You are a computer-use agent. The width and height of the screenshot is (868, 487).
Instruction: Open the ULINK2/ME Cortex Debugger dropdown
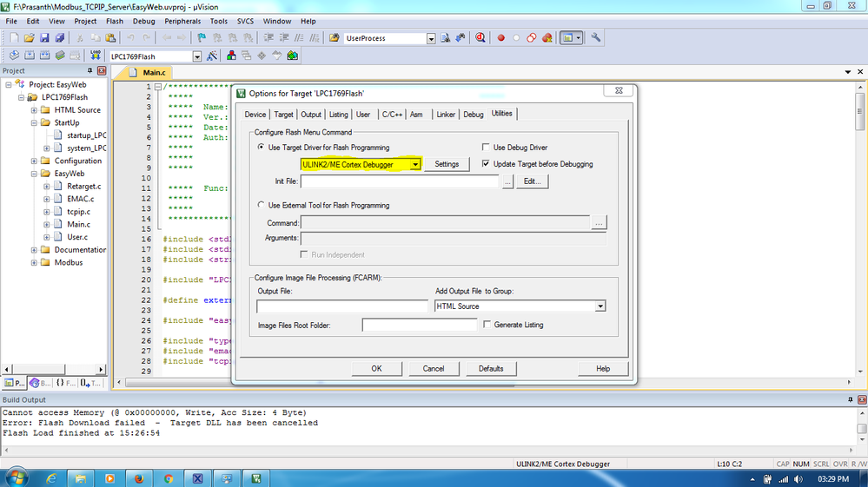pos(415,165)
